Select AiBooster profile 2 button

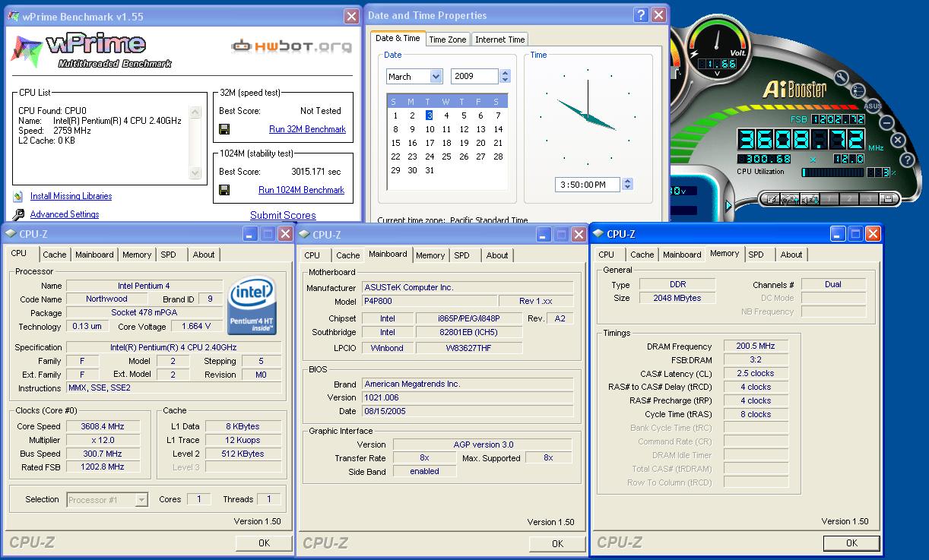tap(849, 199)
